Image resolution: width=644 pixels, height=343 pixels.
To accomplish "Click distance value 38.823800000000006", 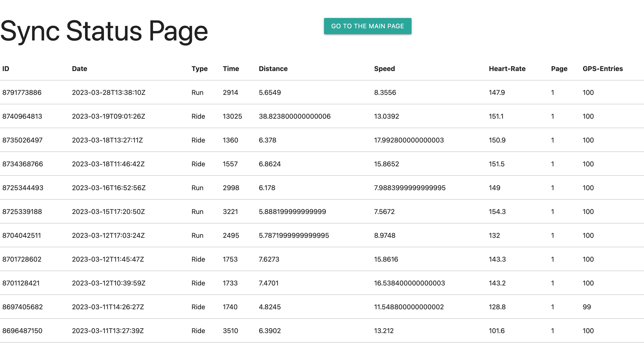I will [295, 116].
